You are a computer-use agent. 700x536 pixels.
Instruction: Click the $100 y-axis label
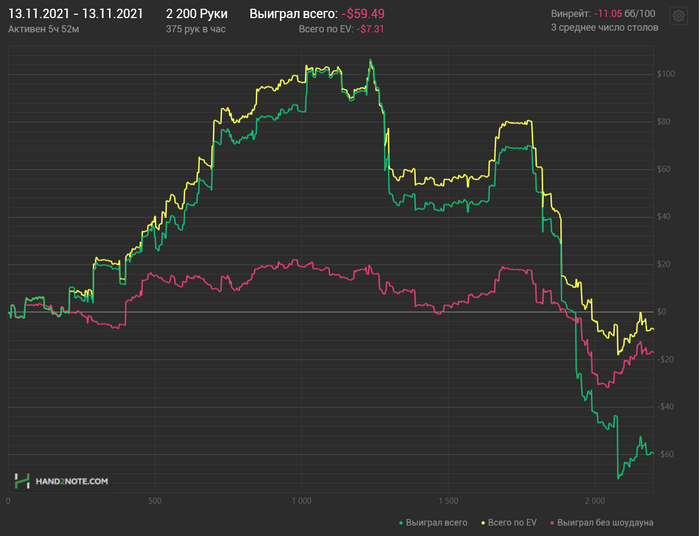coord(666,74)
